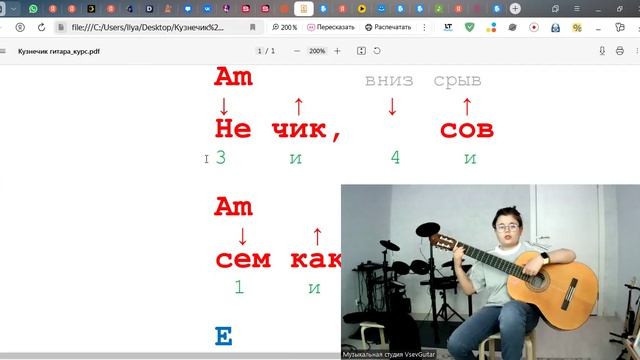
Task: Open the blue chat-bubble tab
Action: pos(188,9)
